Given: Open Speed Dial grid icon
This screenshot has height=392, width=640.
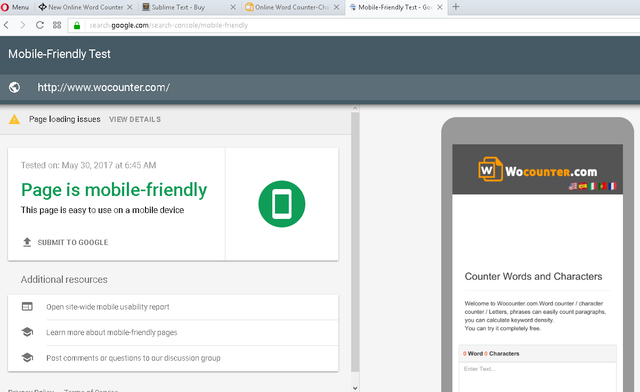Looking at the screenshot, I should click(57, 25).
